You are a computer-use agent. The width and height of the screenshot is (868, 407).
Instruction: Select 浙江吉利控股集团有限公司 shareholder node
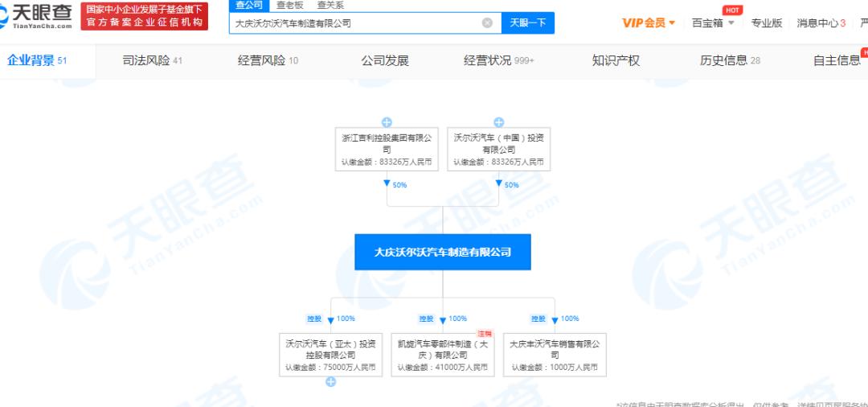[387, 149]
